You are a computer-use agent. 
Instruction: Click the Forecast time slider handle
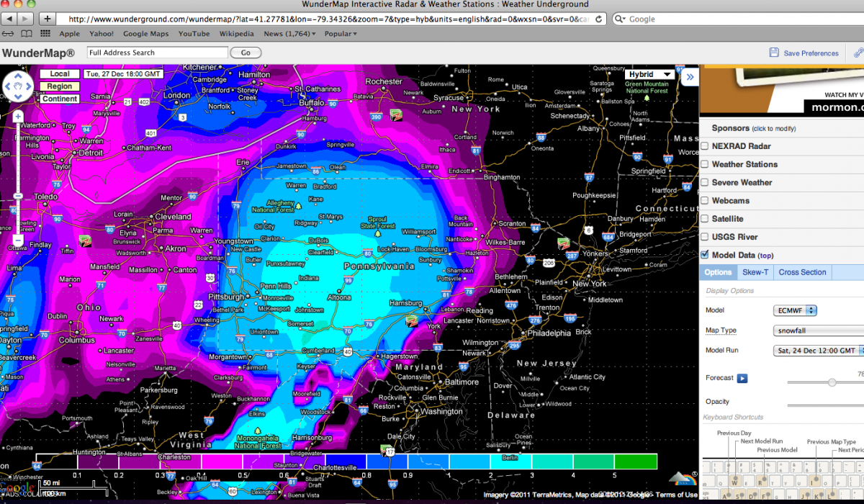click(832, 383)
